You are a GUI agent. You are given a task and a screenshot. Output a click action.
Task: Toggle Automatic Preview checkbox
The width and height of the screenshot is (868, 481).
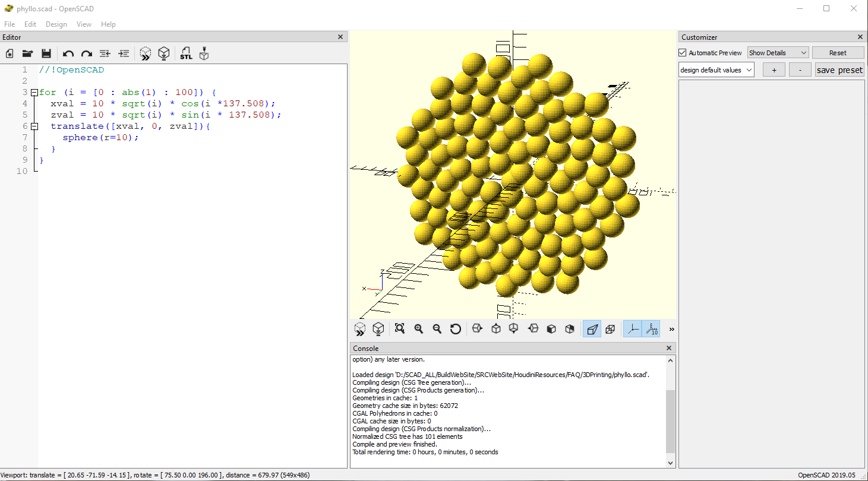click(683, 53)
